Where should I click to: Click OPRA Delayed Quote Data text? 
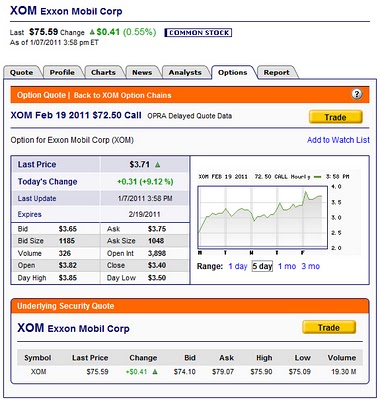click(x=190, y=116)
